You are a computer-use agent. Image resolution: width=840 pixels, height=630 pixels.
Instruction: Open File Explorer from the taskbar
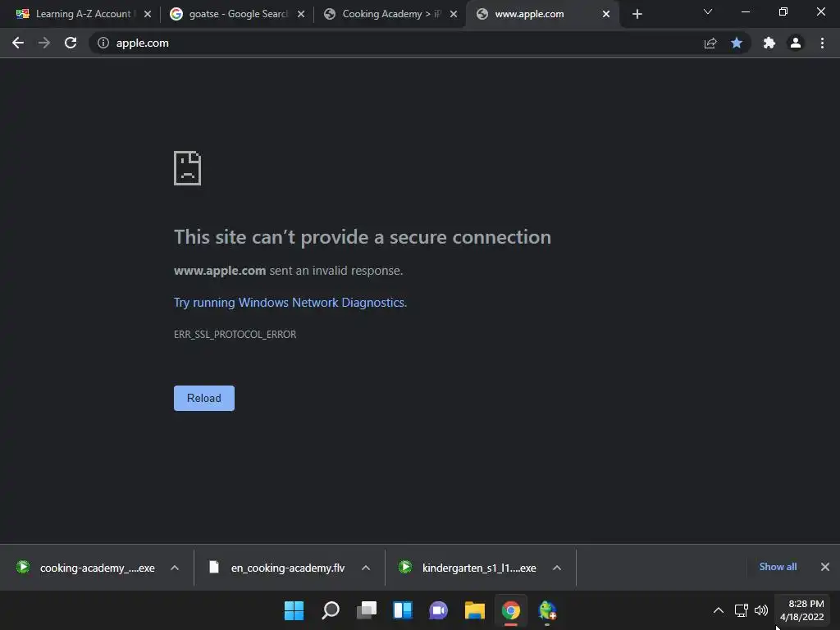pyautogui.click(x=475, y=610)
